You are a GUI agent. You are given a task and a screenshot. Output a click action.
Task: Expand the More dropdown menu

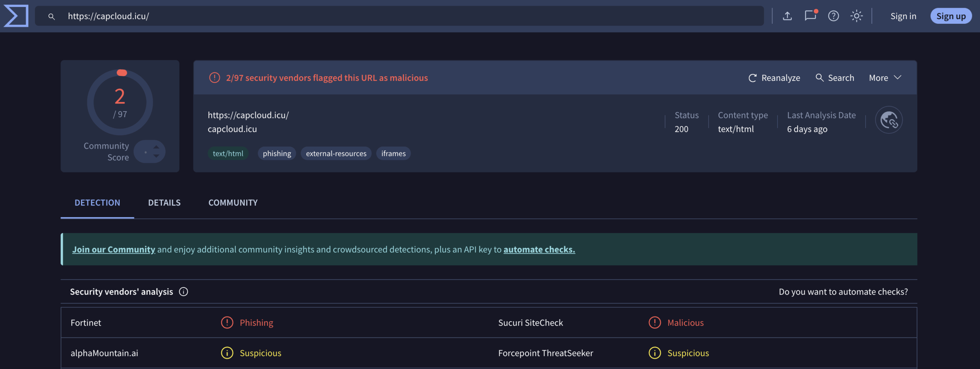point(885,78)
